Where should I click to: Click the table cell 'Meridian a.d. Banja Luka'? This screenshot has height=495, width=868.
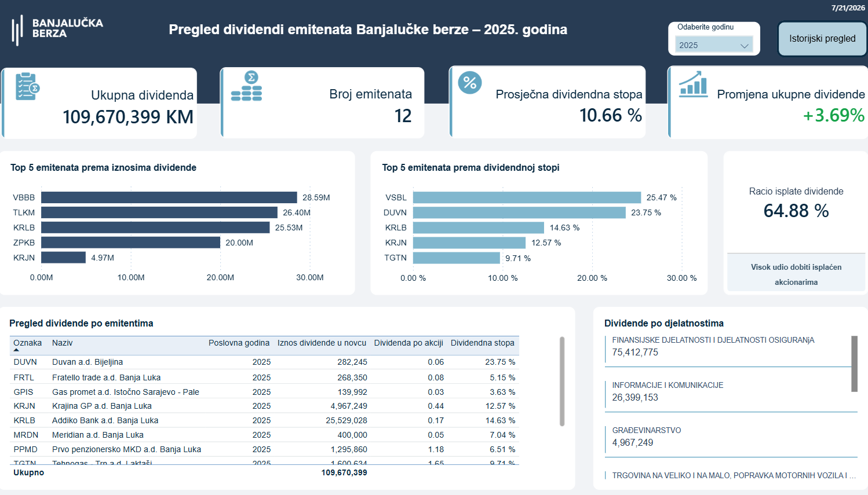pos(98,435)
